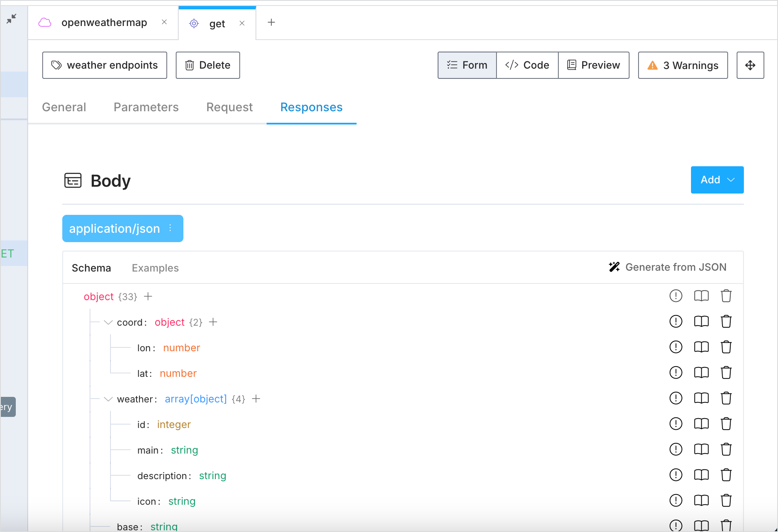Open description book icon for root object
Viewport: 778px width, 532px height.
(702, 296)
